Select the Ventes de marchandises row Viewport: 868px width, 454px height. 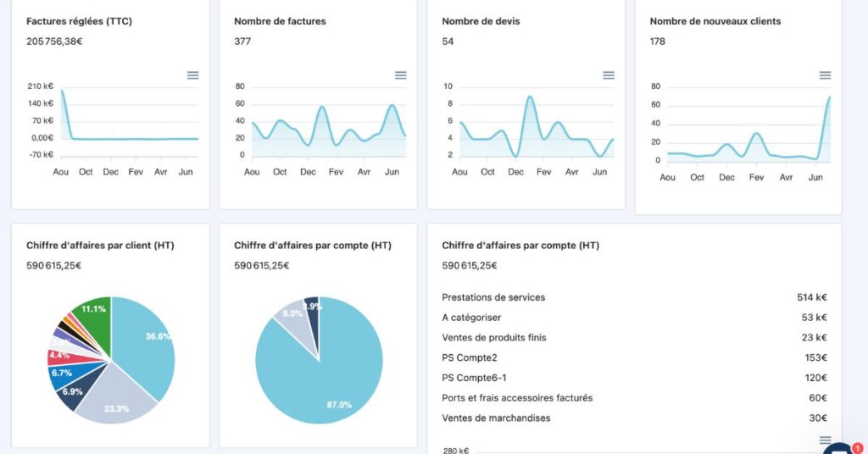[496, 418]
